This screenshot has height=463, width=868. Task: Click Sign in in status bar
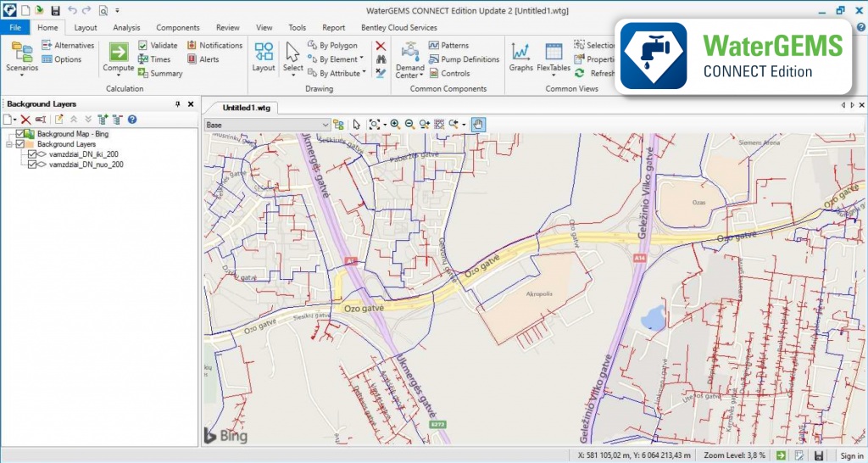pyautogui.click(x=851, y=455)
